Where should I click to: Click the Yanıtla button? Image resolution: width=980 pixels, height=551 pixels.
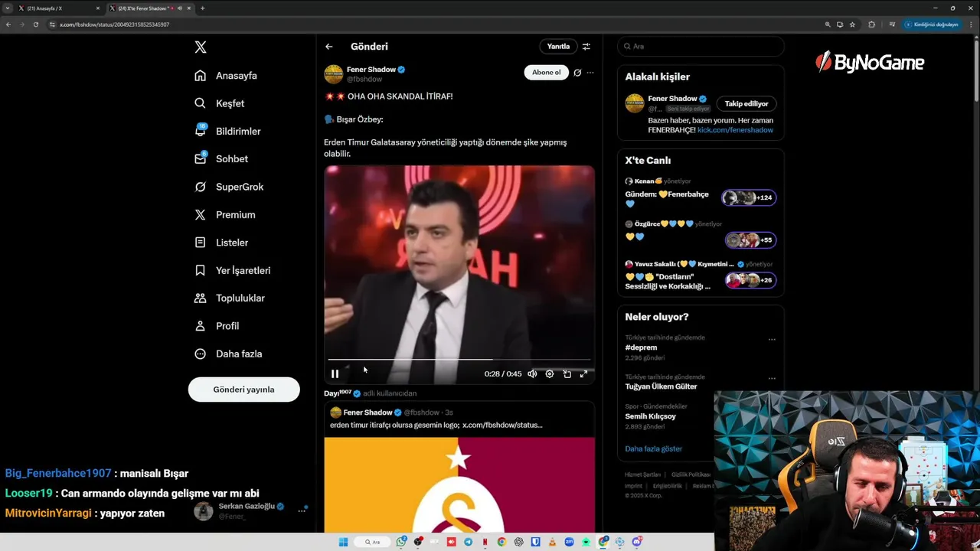point(558,47)
